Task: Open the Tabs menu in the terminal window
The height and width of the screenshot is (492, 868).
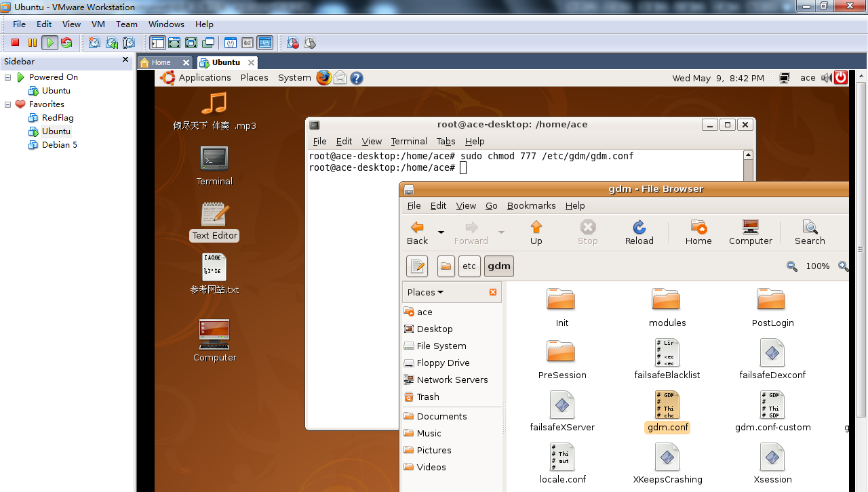Action: (x=446, y=141)
